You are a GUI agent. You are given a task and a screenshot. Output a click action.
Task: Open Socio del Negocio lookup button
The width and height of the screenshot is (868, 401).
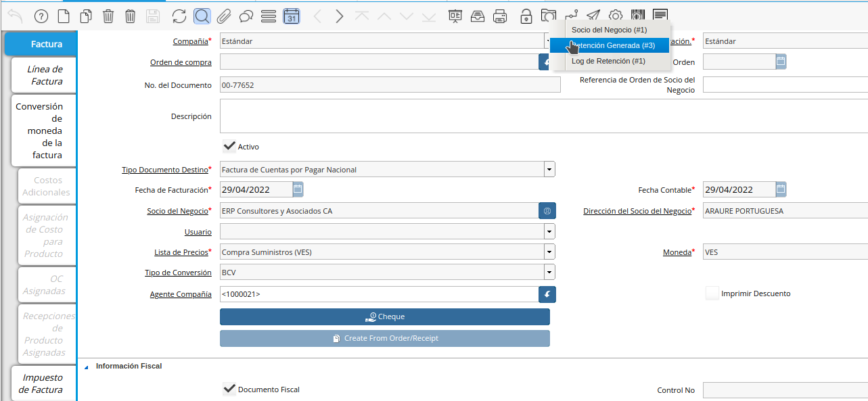pos(547,211)
